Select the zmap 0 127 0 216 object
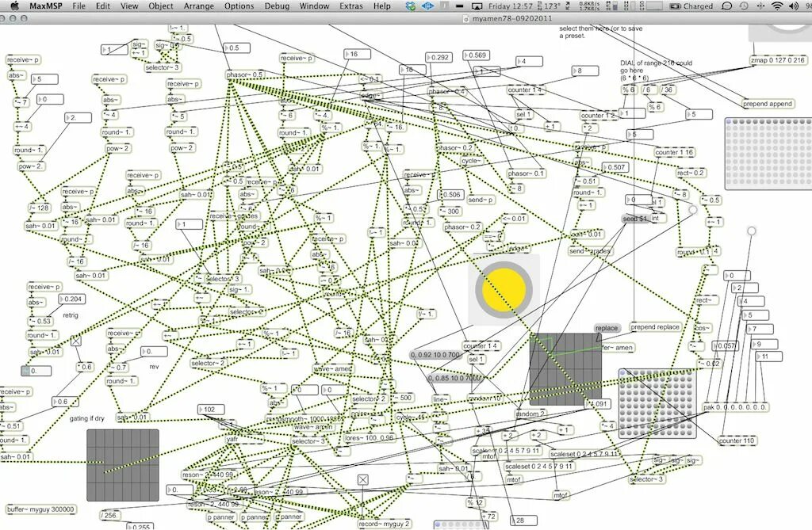The height and width of the screenshot is (530, 812). 778,60
